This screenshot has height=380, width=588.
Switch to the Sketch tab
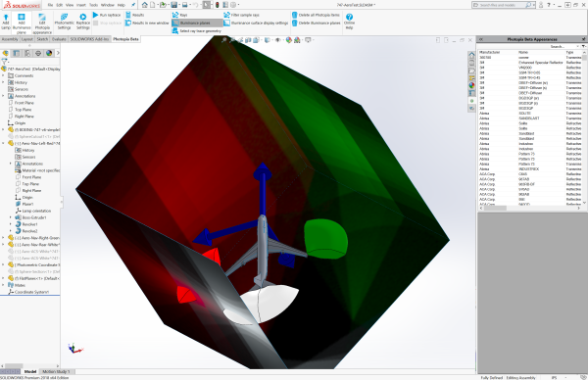pos(42,39)
